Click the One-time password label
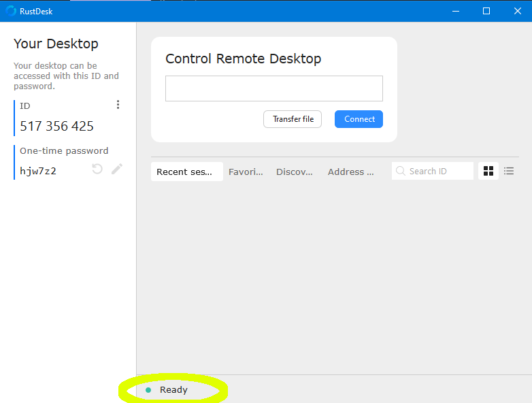This screenshot has width=532, height=403. [64, 150]
